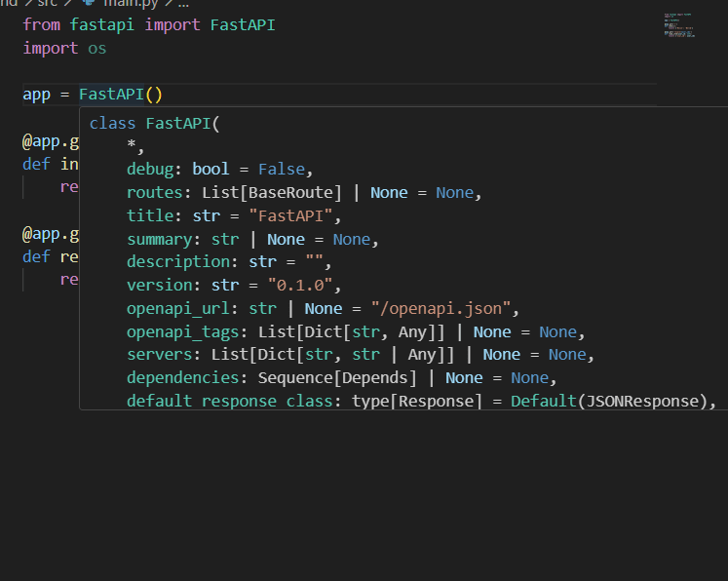
Task: Click the 'app' variable on assignment line
Action: point(37,95)
